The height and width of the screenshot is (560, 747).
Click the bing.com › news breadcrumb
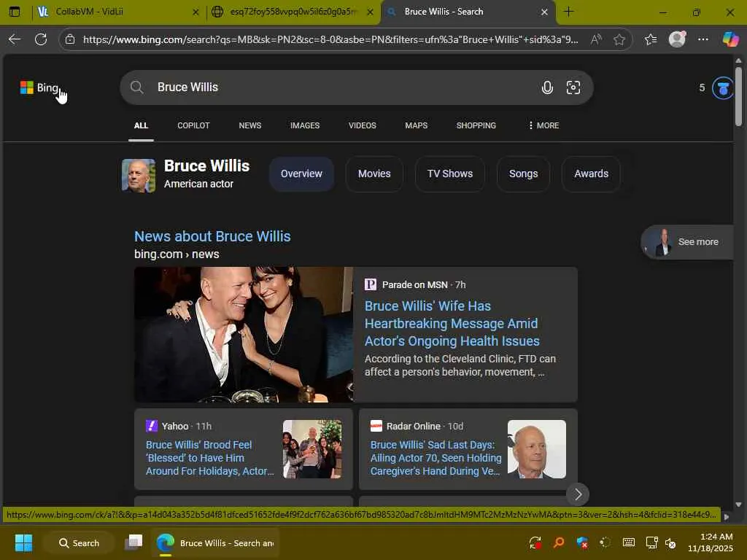click(177, 254)
